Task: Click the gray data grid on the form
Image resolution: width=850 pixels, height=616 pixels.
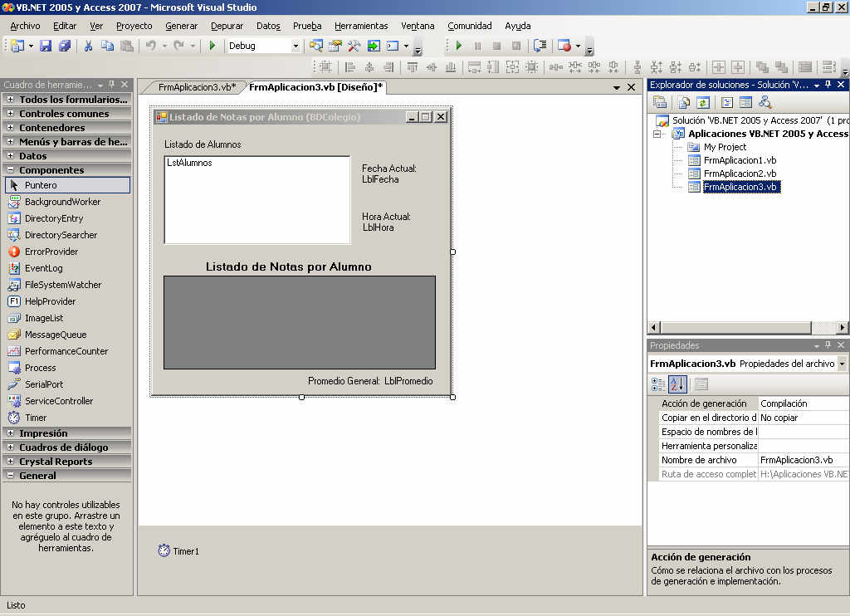Action: pyautogui.click(x=300, y=323)
